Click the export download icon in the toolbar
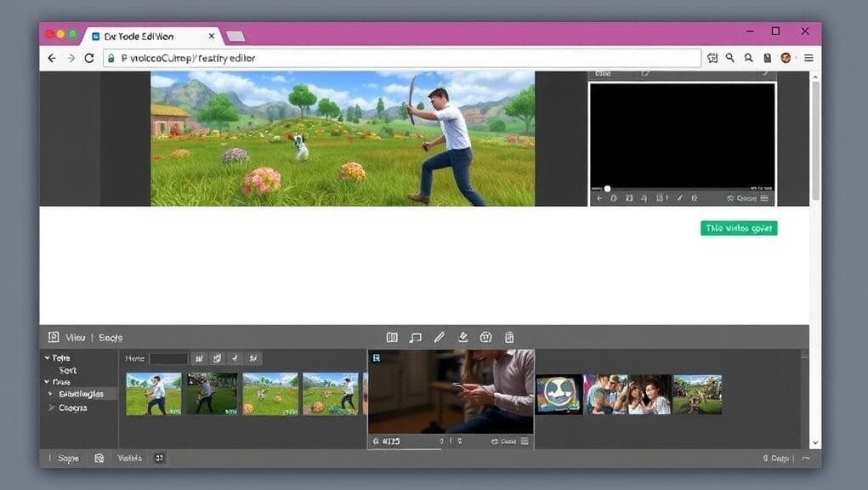This screenshot has height=490, width=868. pyautogui.click(x=462, y=337)
